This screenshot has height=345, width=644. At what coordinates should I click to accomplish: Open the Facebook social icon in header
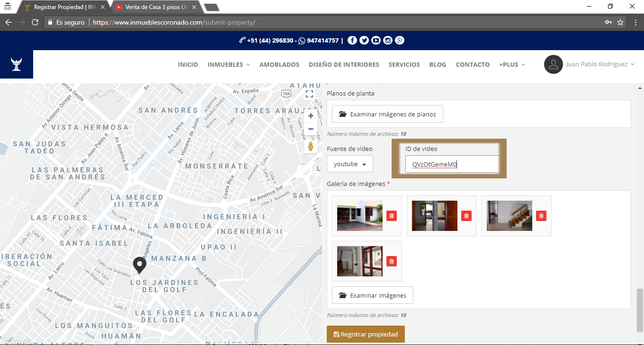[x=352, y=41]
